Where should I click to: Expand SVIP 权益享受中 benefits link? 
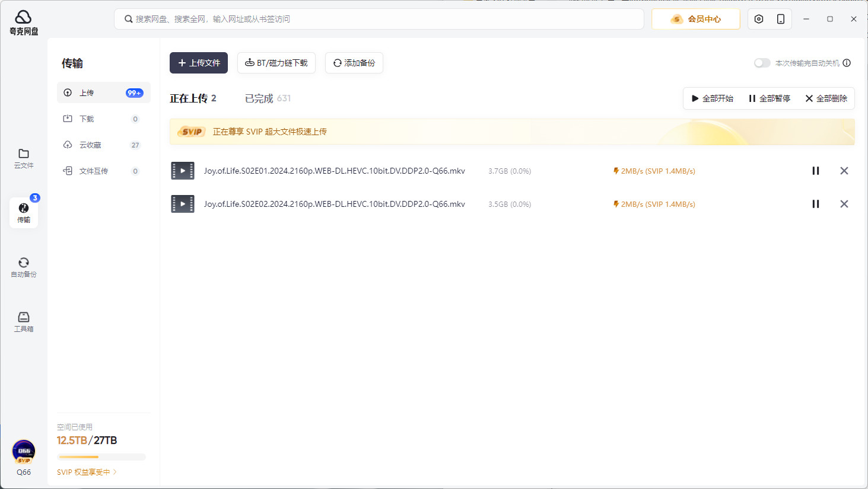coord(87,472)
